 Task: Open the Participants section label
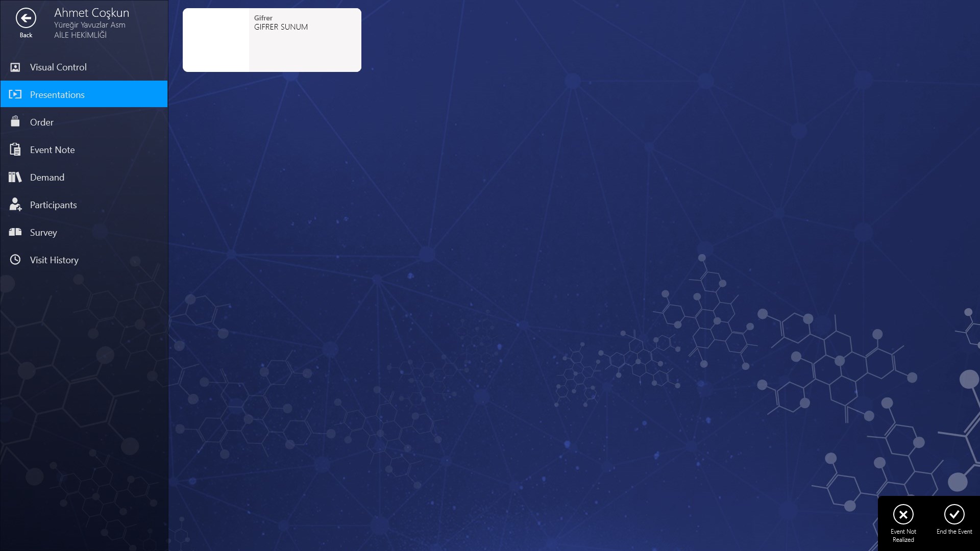(53, 205)
